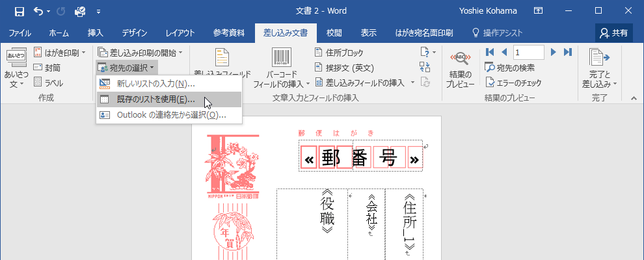
Task: Click the greyed-out redo icon
Action: tap(60, 12)
